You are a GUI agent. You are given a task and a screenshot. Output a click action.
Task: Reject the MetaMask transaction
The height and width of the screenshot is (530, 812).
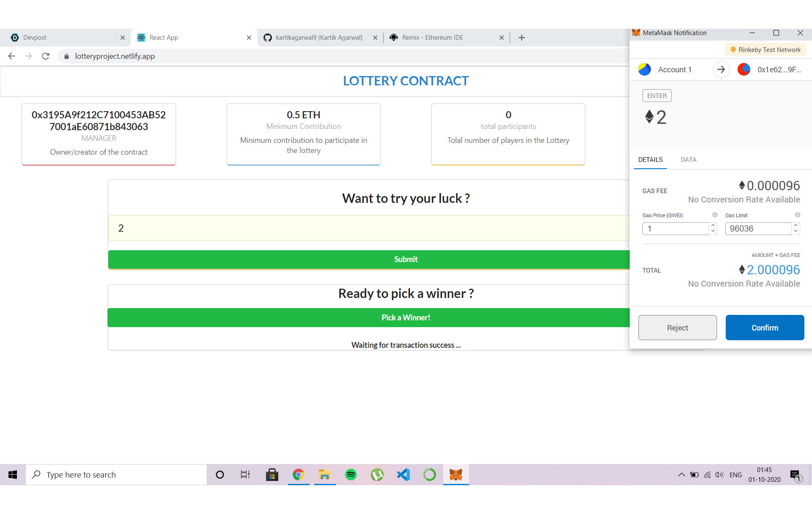click(678, 328)
